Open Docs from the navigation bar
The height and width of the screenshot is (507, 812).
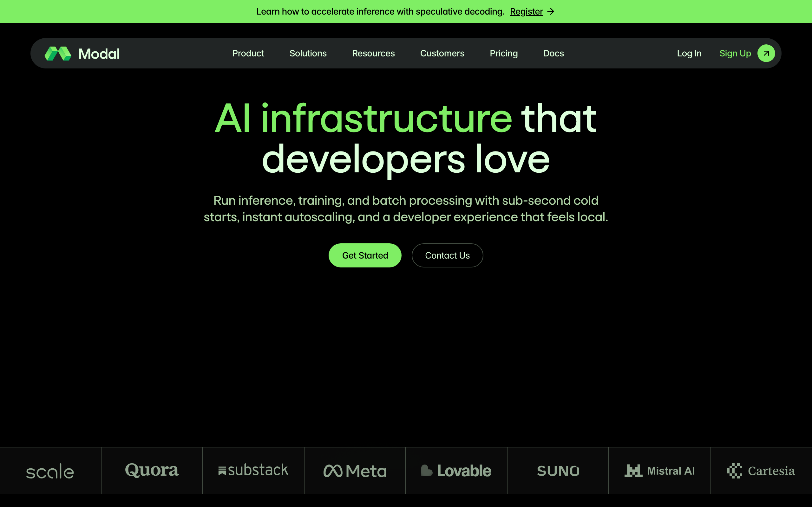(x=553, y=53)
